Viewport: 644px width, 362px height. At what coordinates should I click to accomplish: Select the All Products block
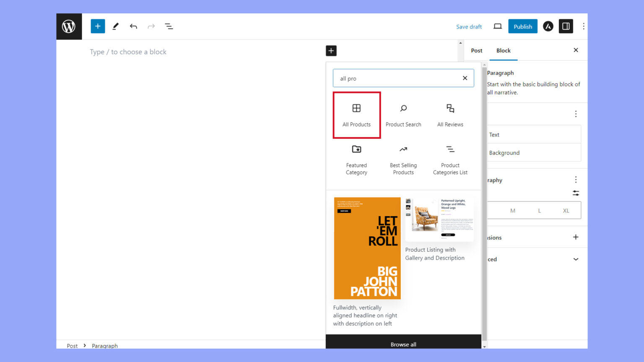(x=356, y=115)
